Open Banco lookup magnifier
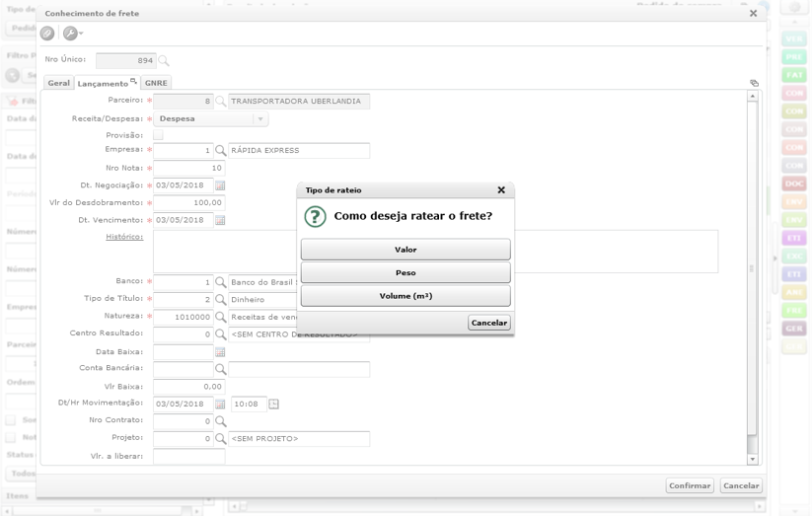This screenshot has width=812, height=516. (221, 282)
